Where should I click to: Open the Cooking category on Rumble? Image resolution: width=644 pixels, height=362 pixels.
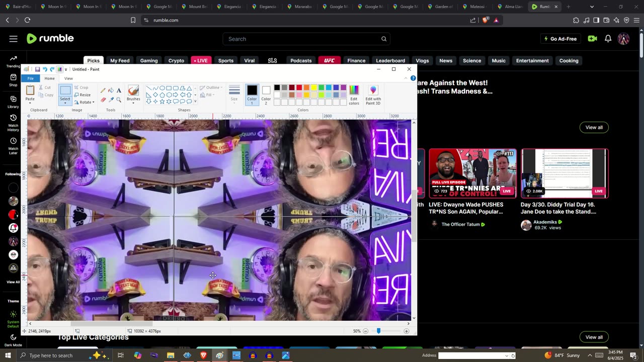tap(569, 60)
